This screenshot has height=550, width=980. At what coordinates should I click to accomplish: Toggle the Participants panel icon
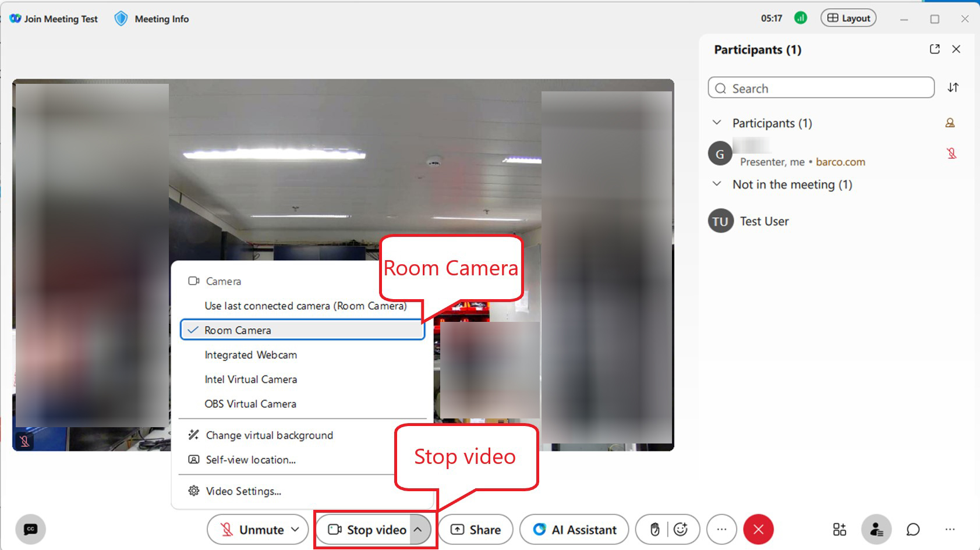[x=876, y=530]
